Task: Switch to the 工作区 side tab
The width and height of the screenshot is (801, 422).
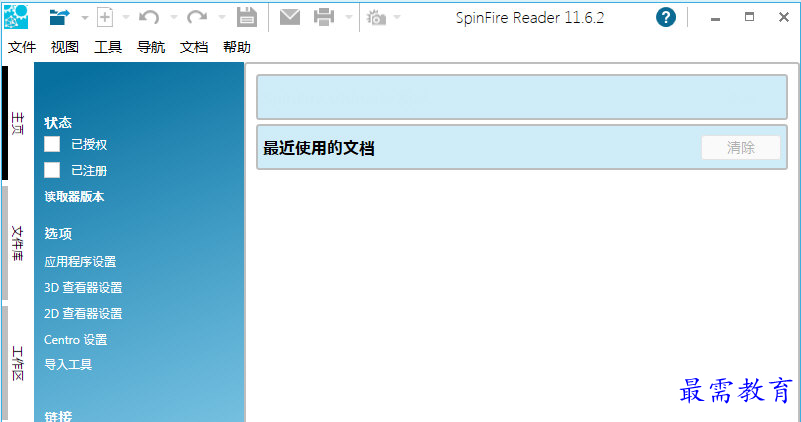Action: (x=17, y=363)
